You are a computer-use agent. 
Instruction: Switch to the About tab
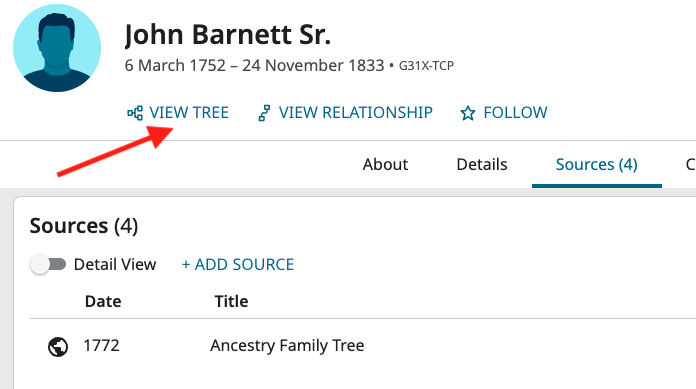click(x=385, y=164)
